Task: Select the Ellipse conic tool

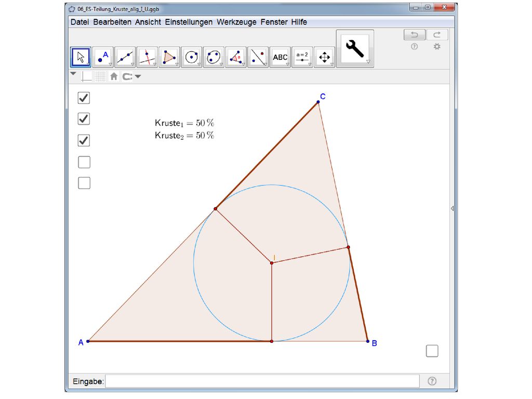Action: point(214,57)
